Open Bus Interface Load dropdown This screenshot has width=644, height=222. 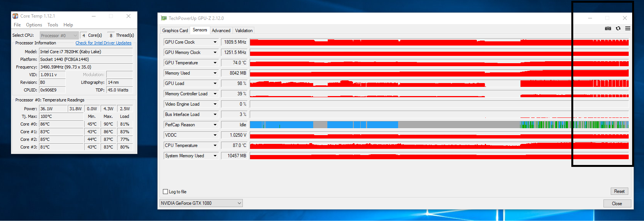215,114
